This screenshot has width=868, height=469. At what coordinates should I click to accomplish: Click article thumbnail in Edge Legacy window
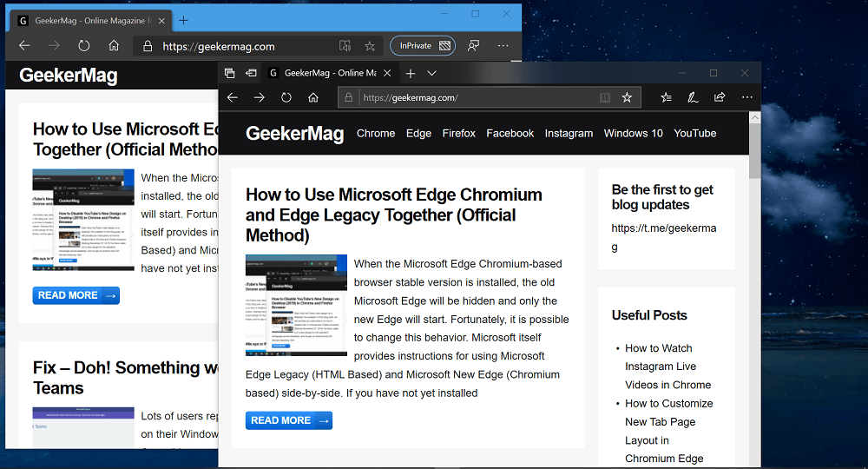point(296,305)
